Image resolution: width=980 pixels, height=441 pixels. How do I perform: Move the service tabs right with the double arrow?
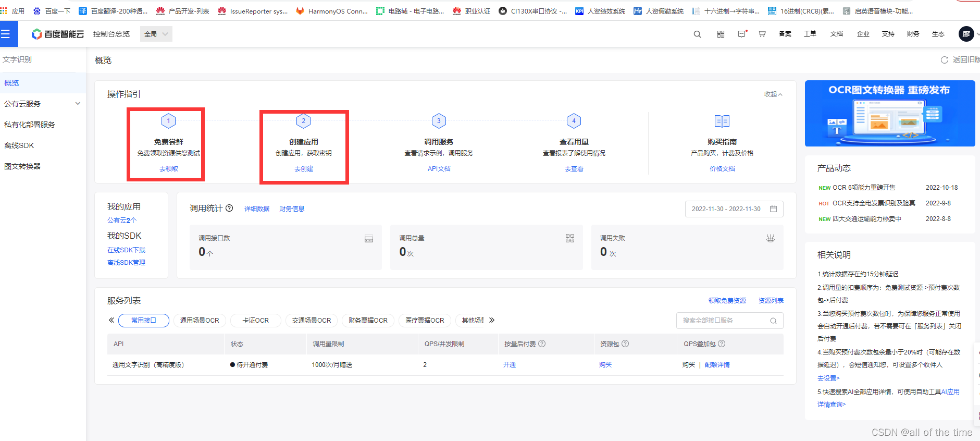point(492,320)
